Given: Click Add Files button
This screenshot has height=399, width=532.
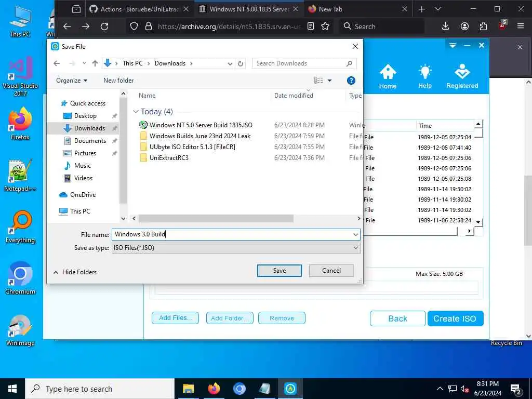Looking at the screenshot, I should (x=175, y=318).
